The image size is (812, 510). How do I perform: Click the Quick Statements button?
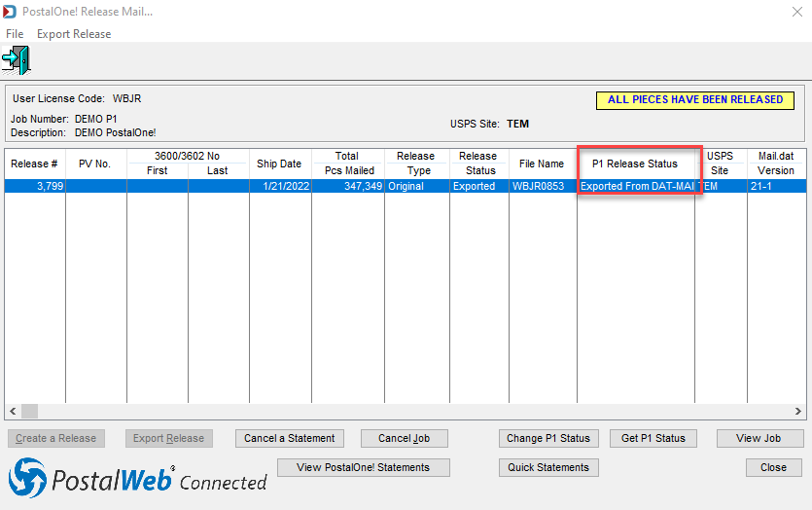tap(548, 467)
